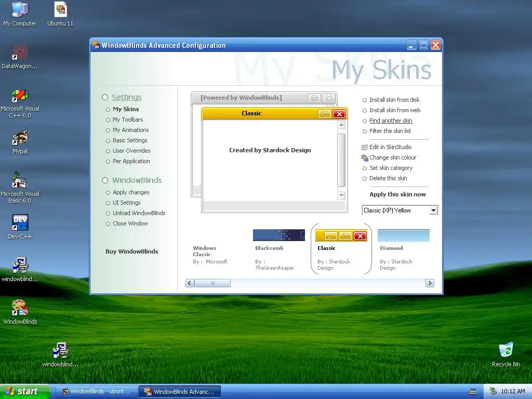Viewport: 532px width, 399px height.
Task: Select the Blackcomb skin thumbnail
Action: click(279, 235)
